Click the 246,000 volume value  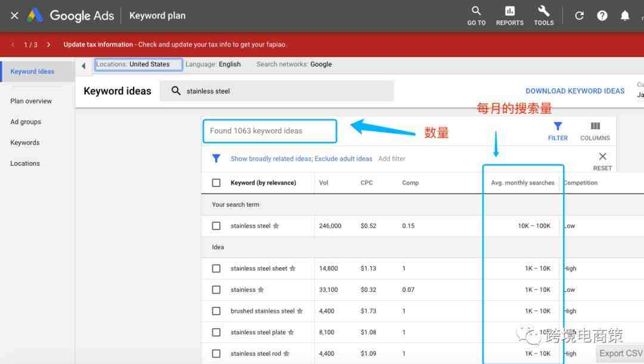[330, 226]
